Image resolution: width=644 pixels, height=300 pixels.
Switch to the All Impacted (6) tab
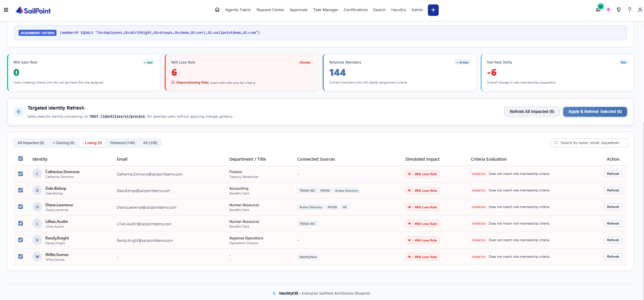coord(31,143)
